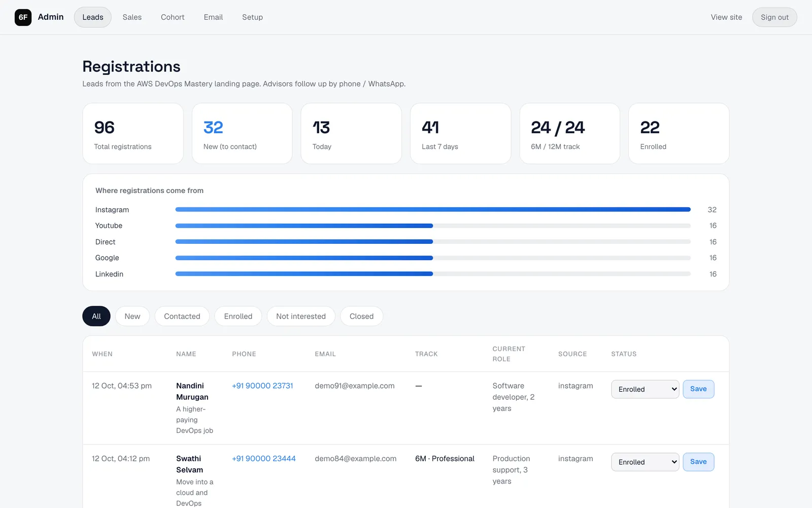Open status dropdown for Nandini Murugan
The image size is (812, 508).
click(x=645, y=389)
